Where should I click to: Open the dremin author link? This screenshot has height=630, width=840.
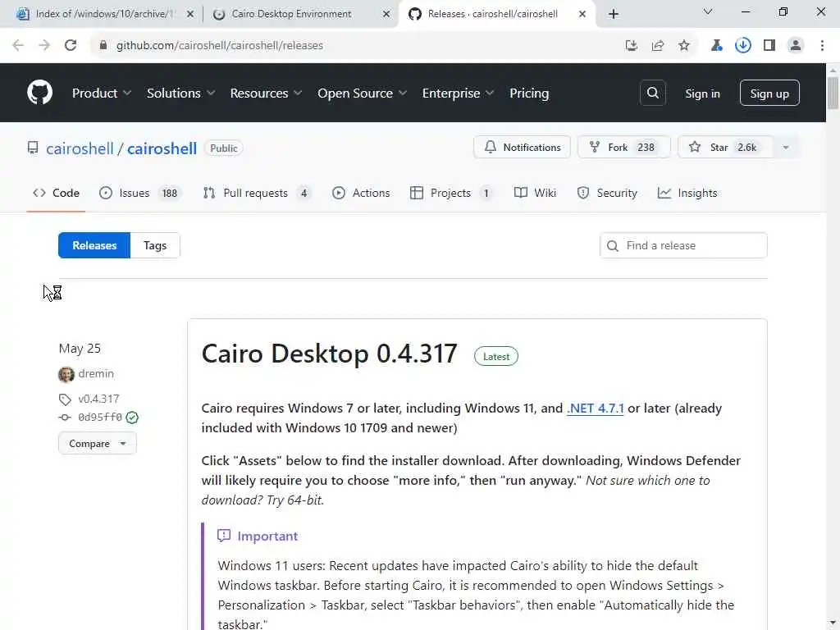(x=96, y=373)
